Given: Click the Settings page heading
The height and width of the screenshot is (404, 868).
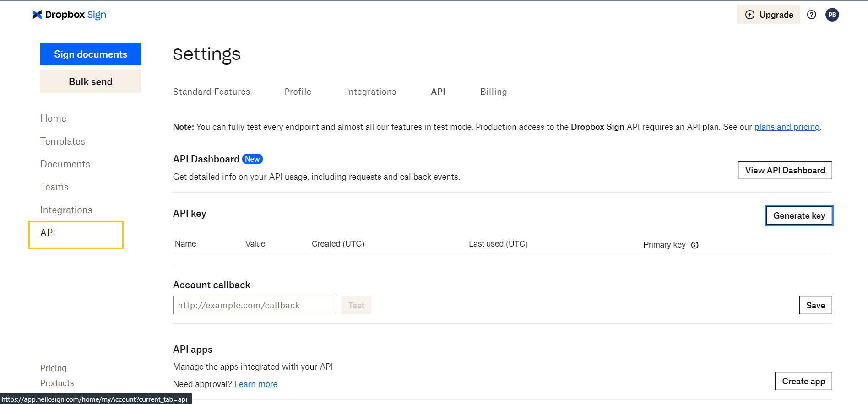Looking at the screenshot, I should click(207, 54).
